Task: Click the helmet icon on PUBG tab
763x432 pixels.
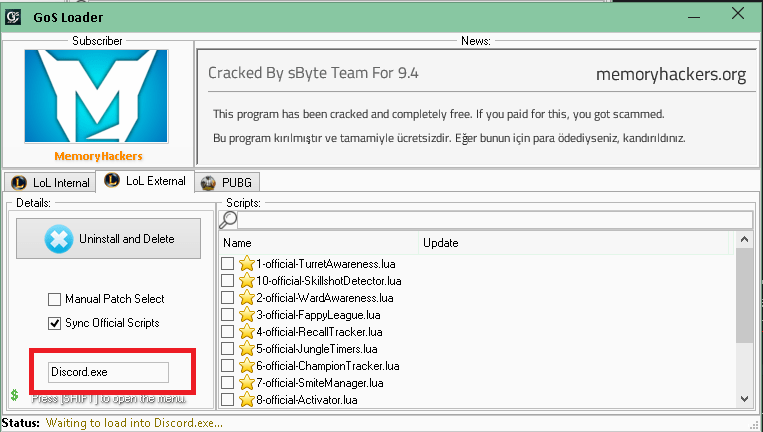Action: pyautogui.click(x=208, y=183)
